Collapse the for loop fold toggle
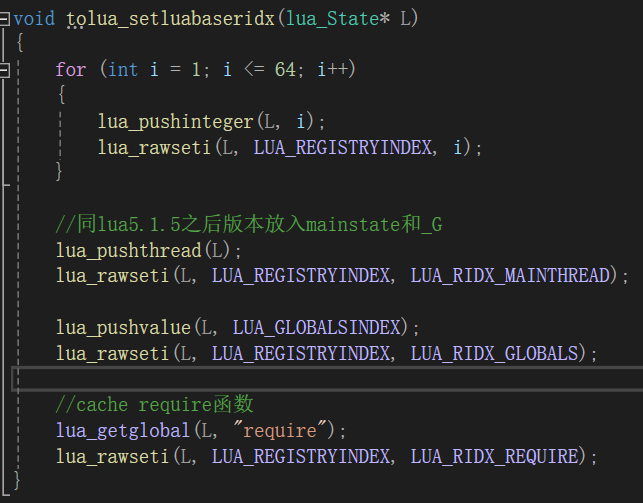Image resolution: width=643 pixels, height=503 pixels. pos(4,70)
